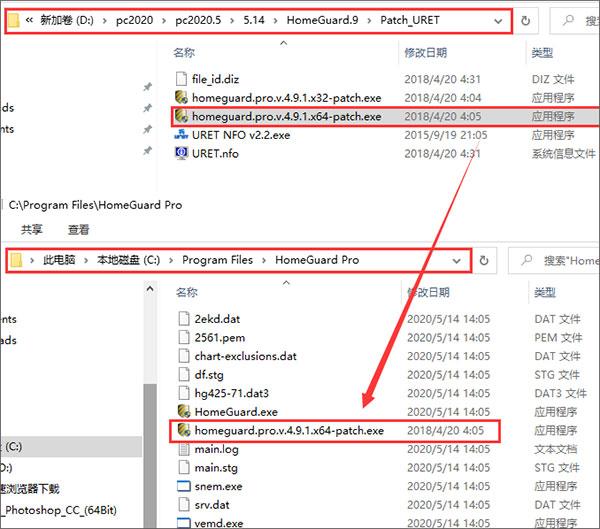
Task: Expand the HomeGuard Pro address bar history dropdown
Action: tap(456, 261)
